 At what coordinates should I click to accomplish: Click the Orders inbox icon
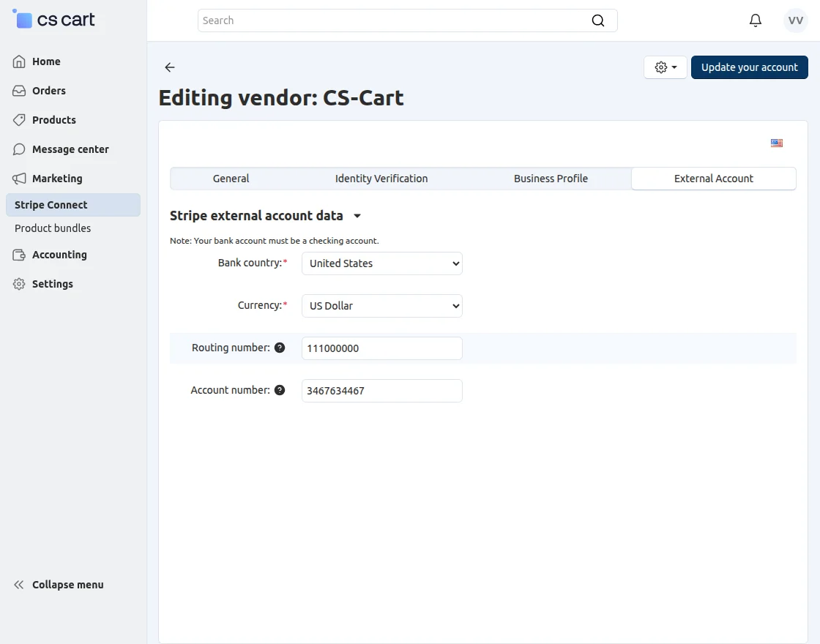click(x=19, y=91)
